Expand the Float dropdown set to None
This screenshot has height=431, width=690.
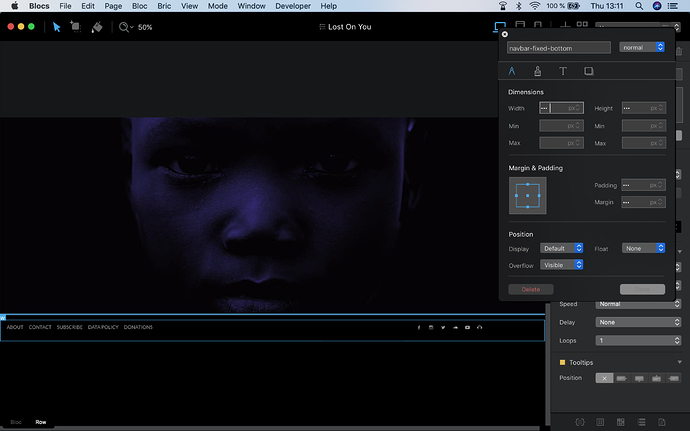click(x=644, y=248)
